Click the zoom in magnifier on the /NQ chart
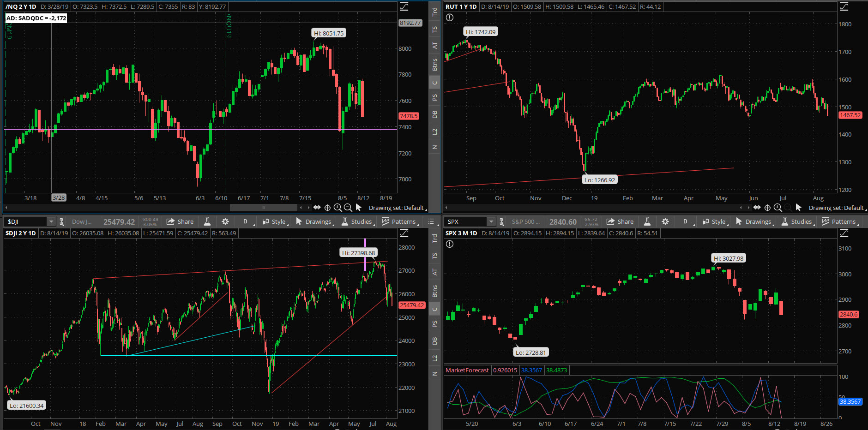The height and width of the screenshot is (430, 868). click(338, 208)
